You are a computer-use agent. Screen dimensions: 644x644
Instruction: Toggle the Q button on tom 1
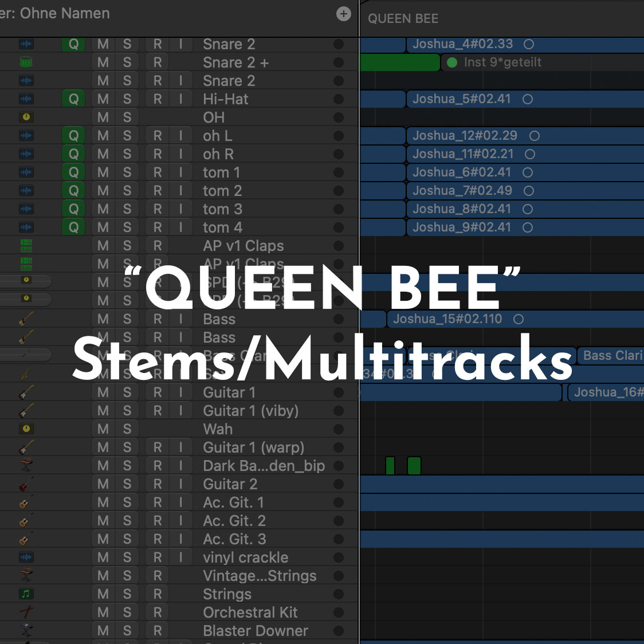coord(73,172)
